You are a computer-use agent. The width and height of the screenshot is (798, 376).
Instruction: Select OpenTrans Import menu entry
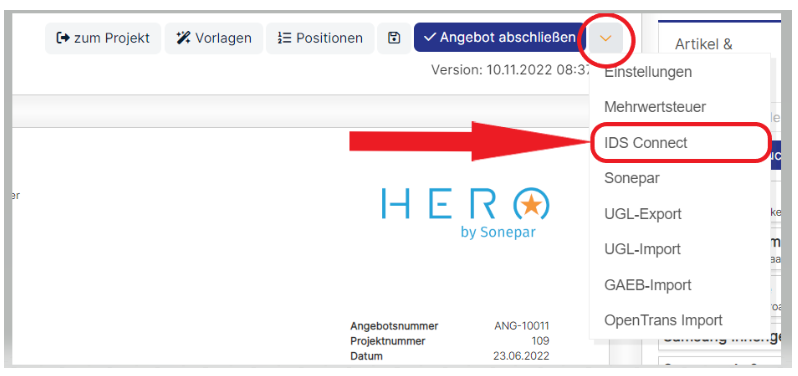coord(663,321)
